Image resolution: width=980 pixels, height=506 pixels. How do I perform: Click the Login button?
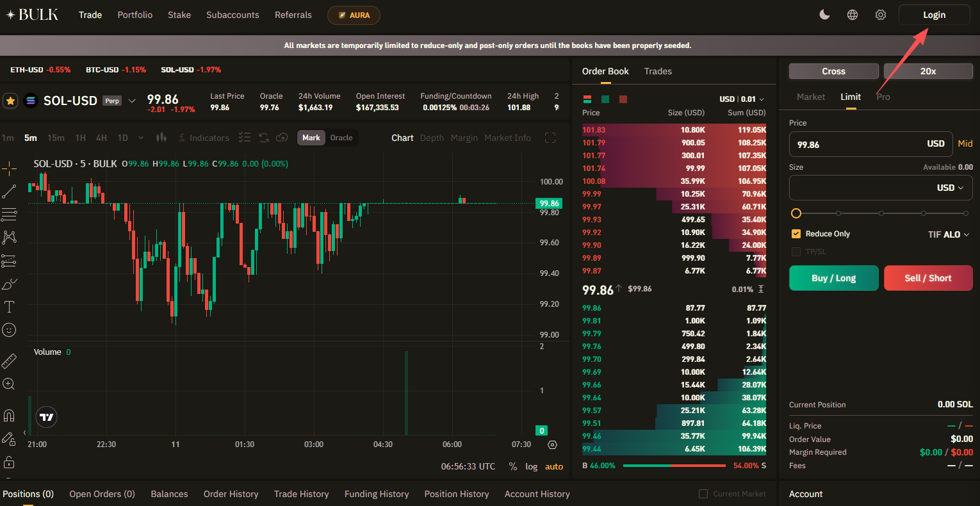click(x=934, y=15)
